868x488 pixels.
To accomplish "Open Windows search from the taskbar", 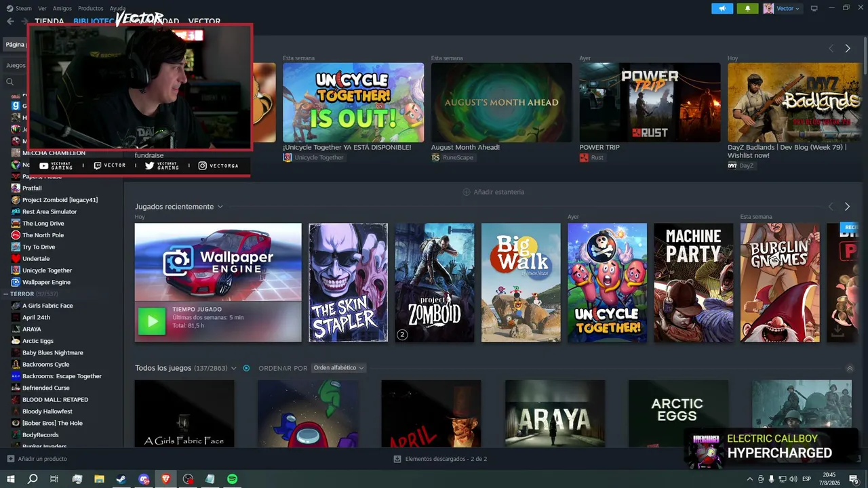I will coord(33,479).
